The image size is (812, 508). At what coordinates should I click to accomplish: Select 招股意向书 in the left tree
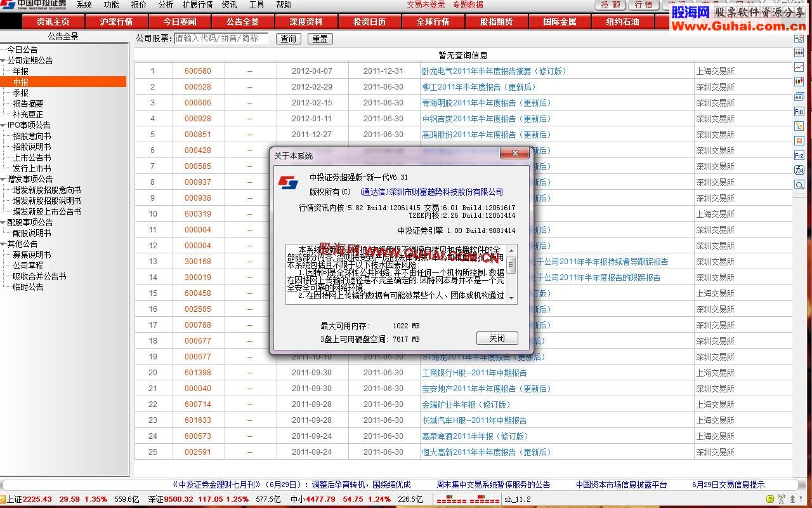point(32,136)
